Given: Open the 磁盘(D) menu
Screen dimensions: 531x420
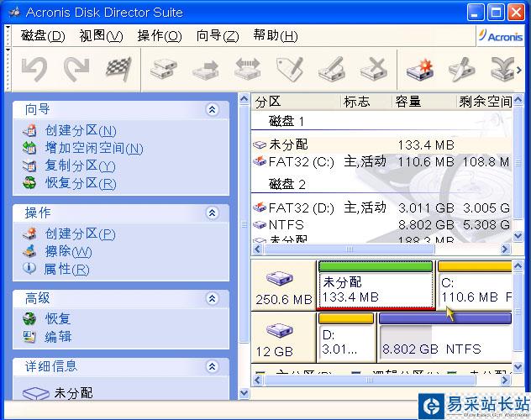Looking at the screenshot, I should 43,35.
